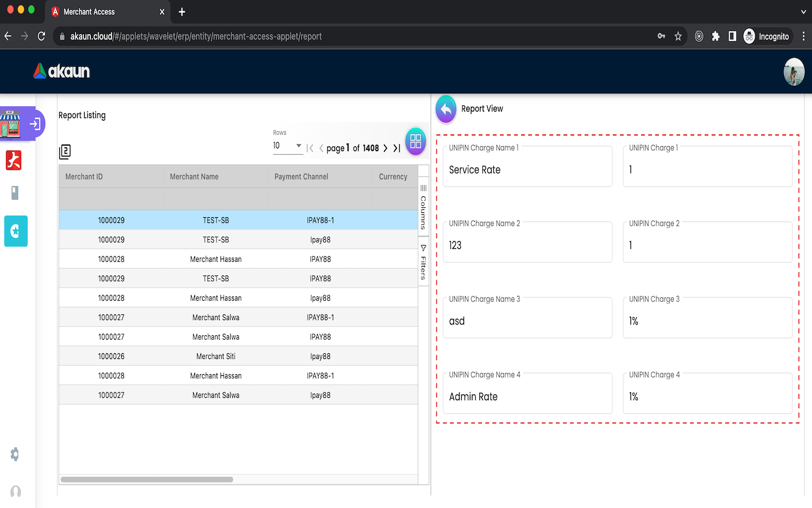This screenshot has width=812, height=508.
Task: Open a new browser tab
Action: (x=182, y=12)
